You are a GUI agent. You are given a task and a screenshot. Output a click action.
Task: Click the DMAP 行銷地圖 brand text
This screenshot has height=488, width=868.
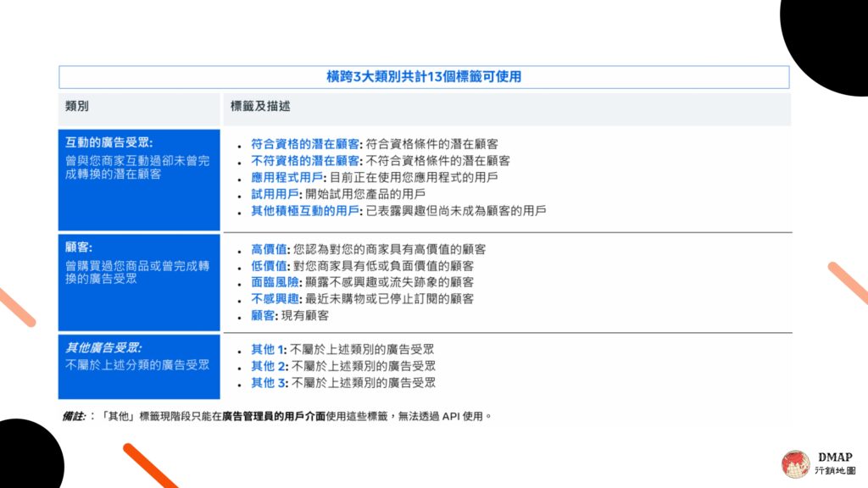[835, 463]
